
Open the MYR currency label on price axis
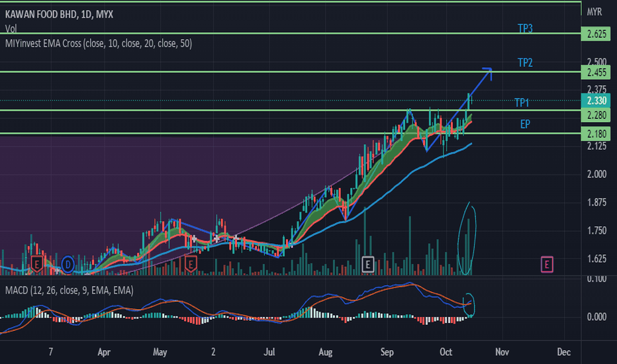594,12
